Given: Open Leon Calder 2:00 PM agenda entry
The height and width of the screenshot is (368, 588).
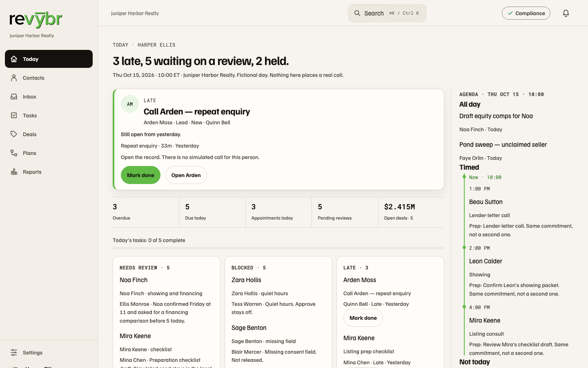Looking at the screenshot, I should (x=486, y=261).
